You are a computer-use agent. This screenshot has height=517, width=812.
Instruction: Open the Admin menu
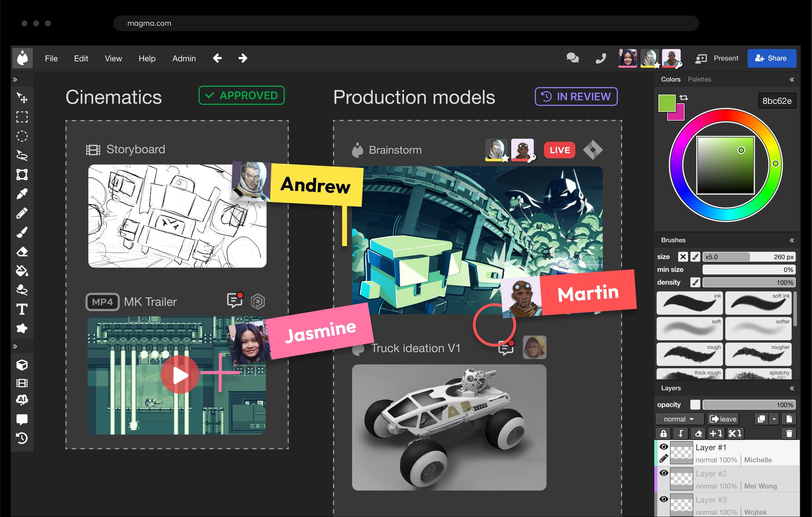[184, 58]
